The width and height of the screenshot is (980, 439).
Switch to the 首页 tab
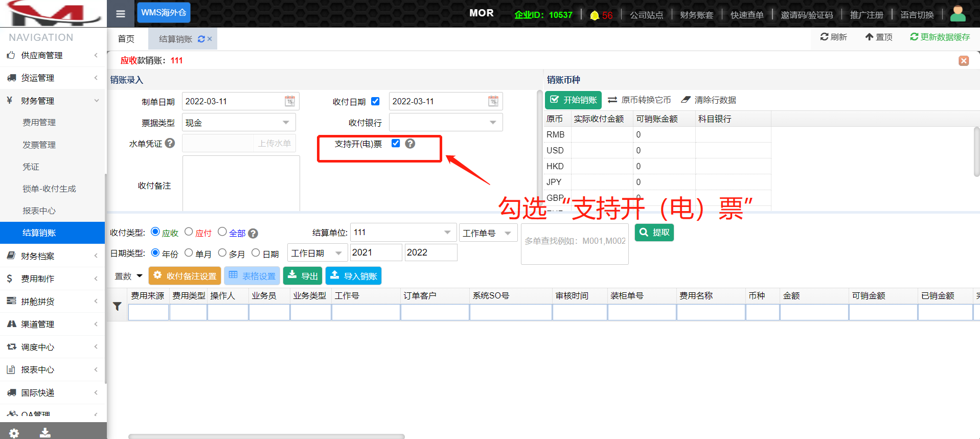126,39
